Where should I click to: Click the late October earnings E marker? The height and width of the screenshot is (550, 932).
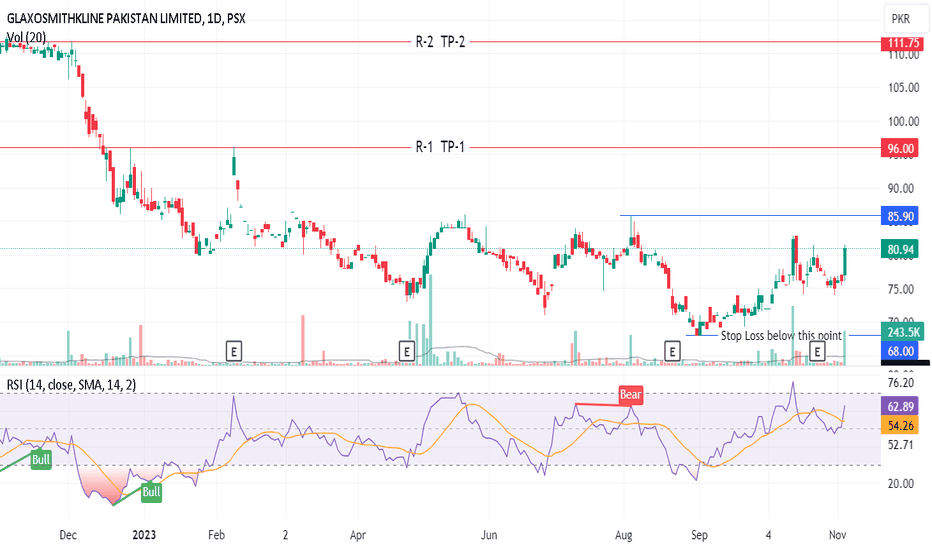817,351
